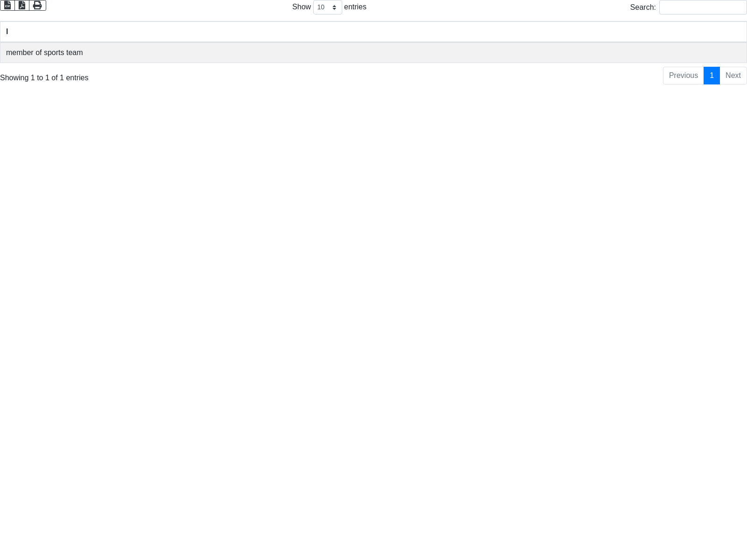Export the table as PDF
Screen dimensions: 747x560
[x=22, y=5]
